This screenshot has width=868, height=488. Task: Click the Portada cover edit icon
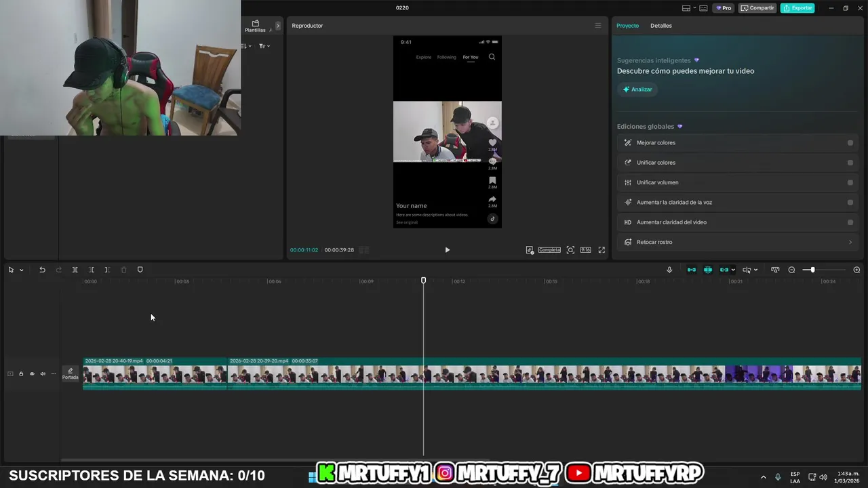coord(70,374)
